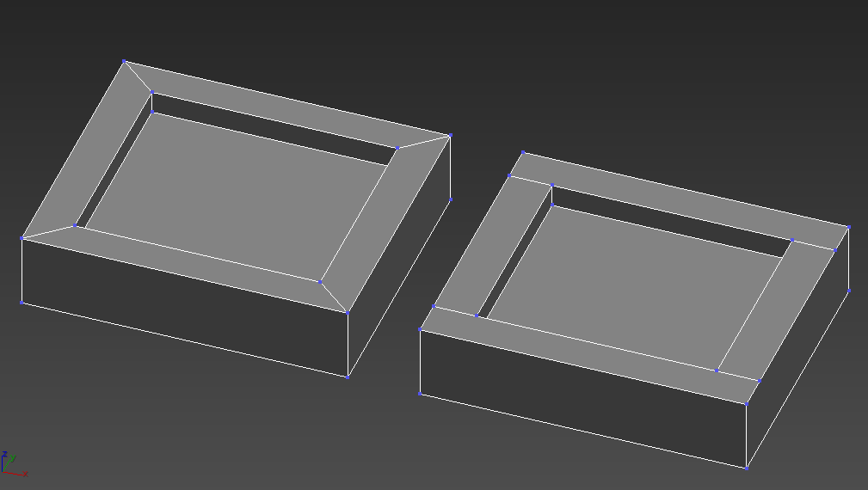
Task: Select the front vertical corner edge of left model
Action: point(348,344)
